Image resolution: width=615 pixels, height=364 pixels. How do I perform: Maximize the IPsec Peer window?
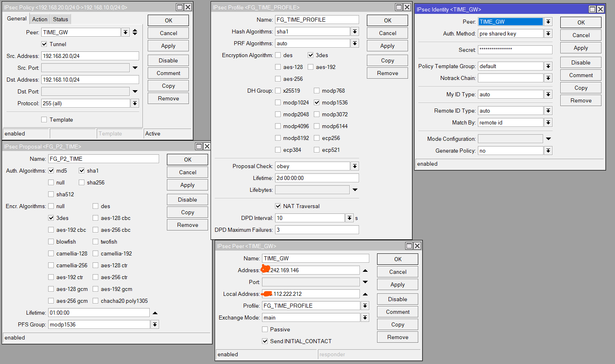tap(409, 246)
